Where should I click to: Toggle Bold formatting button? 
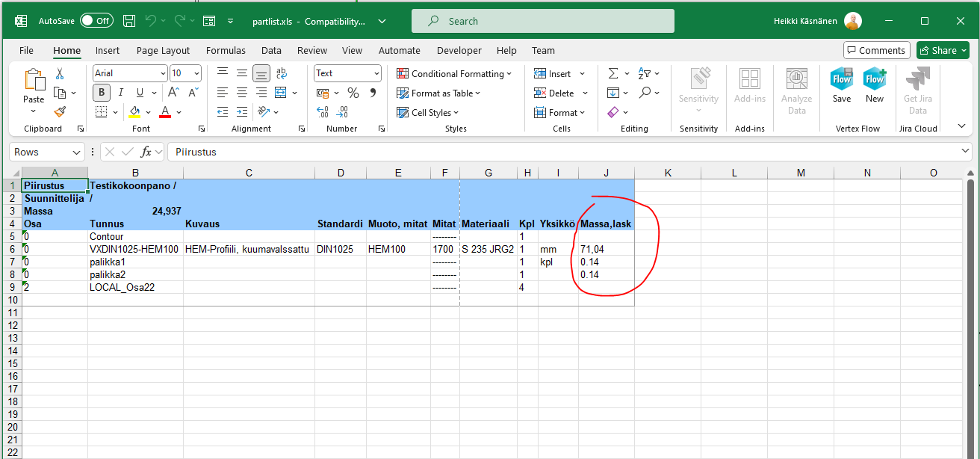[102, 93]
